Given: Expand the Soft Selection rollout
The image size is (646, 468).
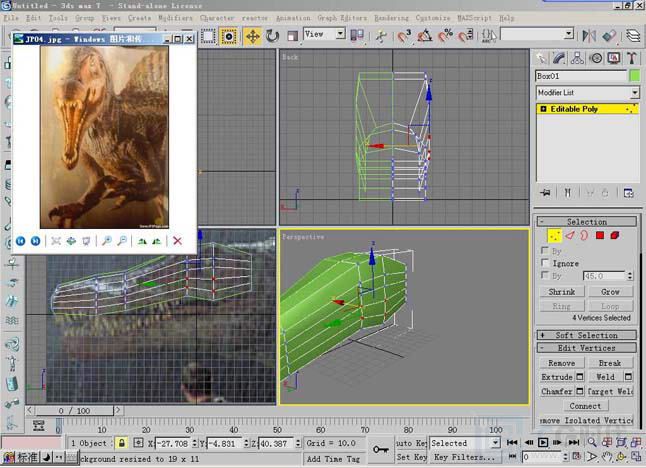Looking at the screenshot, I should (587, 335).
